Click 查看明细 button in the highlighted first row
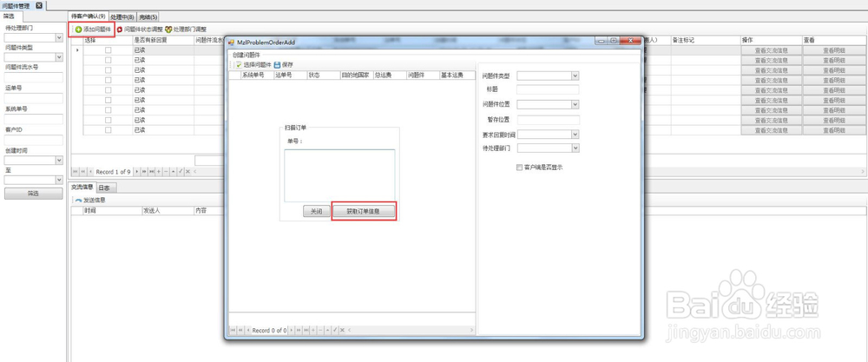Screen dimensions: 868x362 pyautogui.click(x=834, y=50)
